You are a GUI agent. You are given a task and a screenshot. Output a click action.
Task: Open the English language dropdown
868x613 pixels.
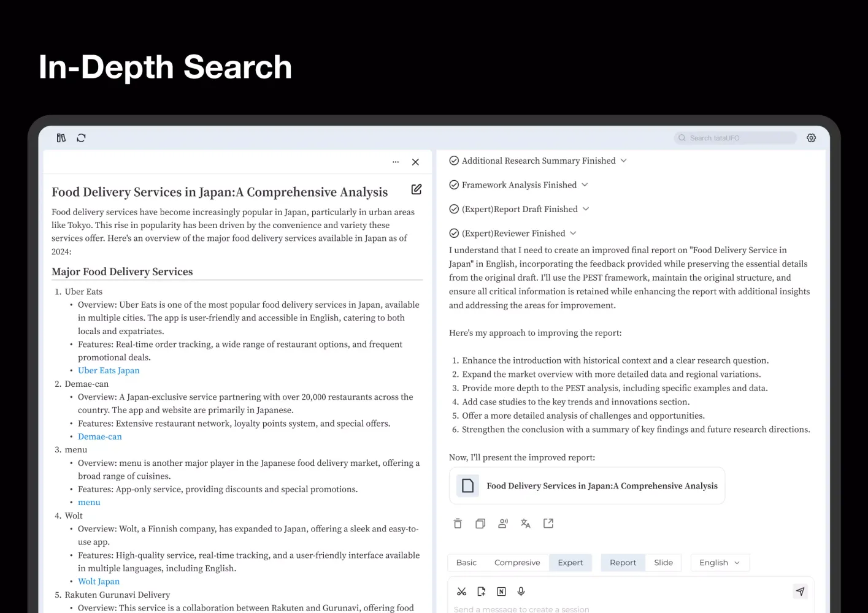point(720,563)
